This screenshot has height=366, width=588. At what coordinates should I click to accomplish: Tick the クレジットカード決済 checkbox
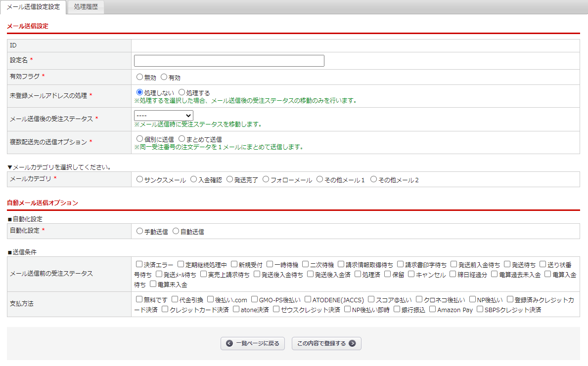[x=165, y=309]
